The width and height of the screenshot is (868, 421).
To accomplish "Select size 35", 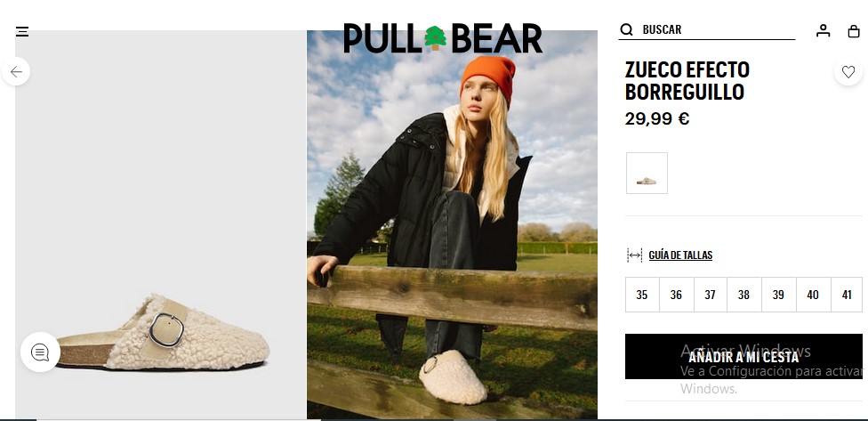I will [642, 295].
